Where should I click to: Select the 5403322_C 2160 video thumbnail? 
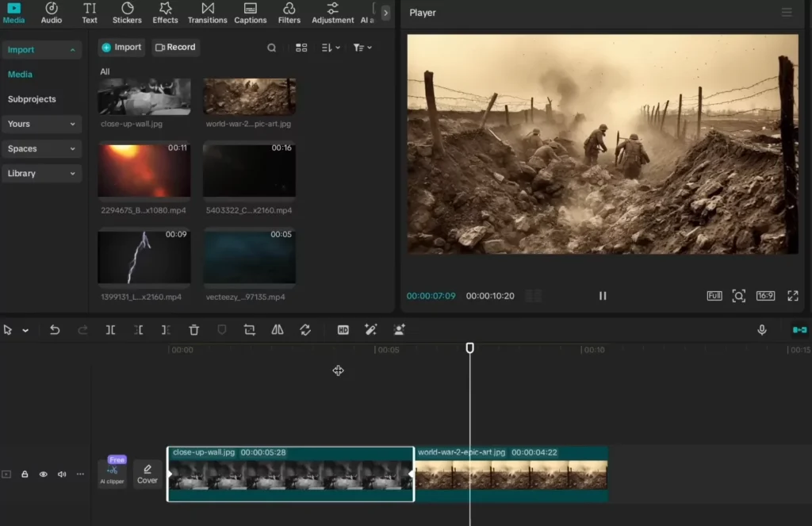249,170
